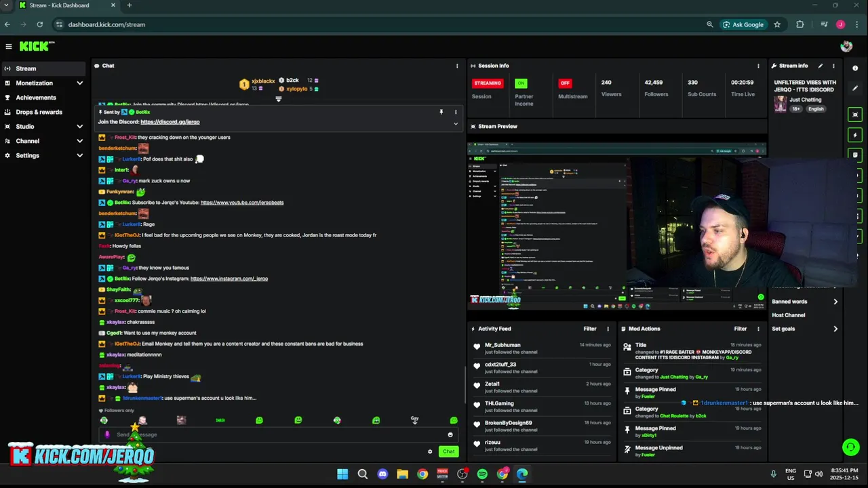Edit stream info with the pencil icon
This screenshot has width=868, height=488.
[x=821, y=66]
